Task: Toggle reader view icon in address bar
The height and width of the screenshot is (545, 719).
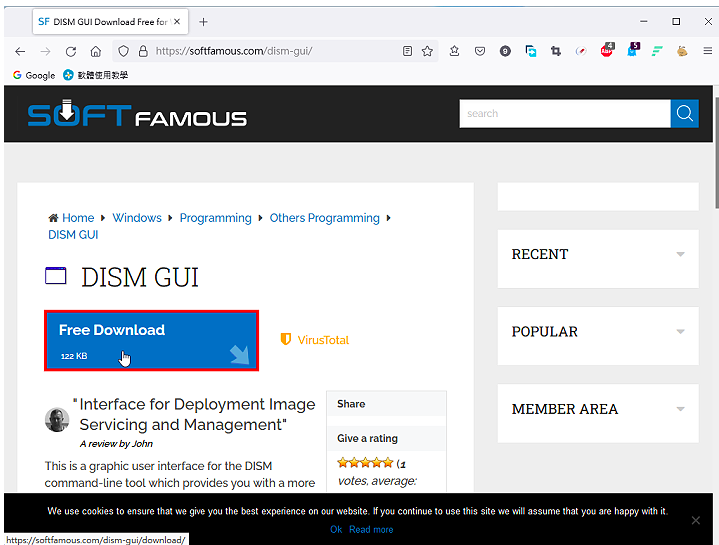Action: coord(407,51)
